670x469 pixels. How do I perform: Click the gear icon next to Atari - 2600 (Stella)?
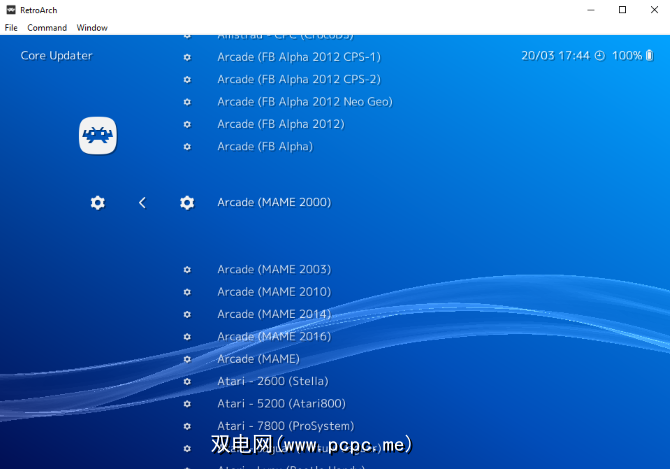click(x=187, y=382)
